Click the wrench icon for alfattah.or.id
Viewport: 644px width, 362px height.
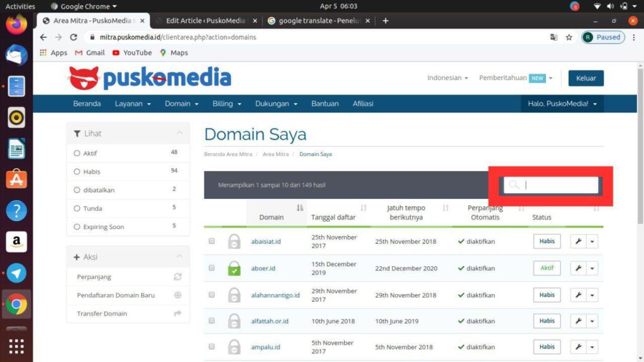(578, 321)
